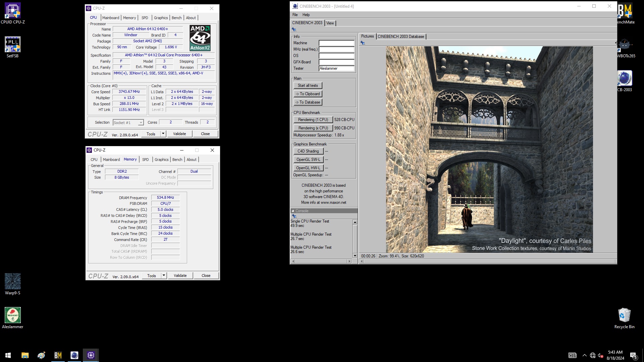The width and height of the screenshot is (644, 362).
Task: Click the paint palette taskbar icon
Action: coord(41,355)
